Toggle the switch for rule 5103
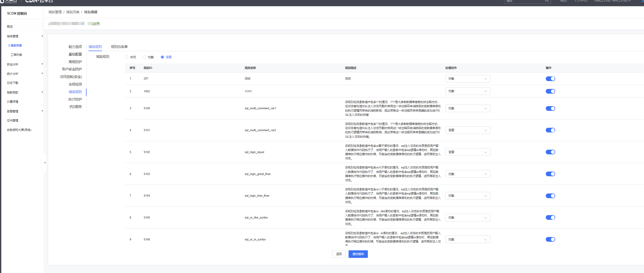The height and width of the screenshot is (273, 644). [x=550, y=174]
